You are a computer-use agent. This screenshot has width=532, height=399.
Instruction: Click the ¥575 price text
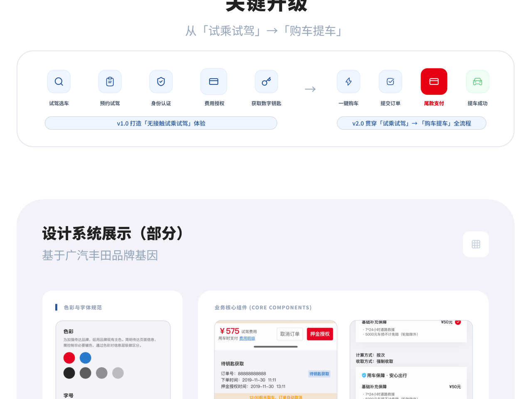(229, 331)
